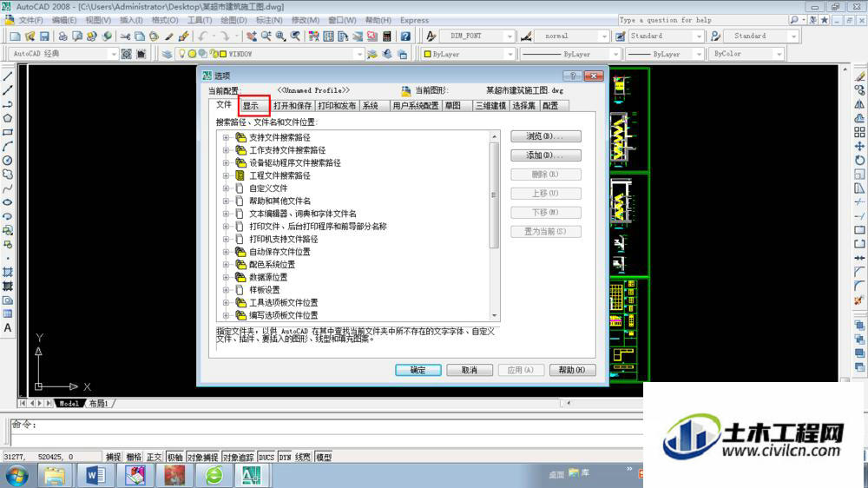The image size is (868, 488).
Task: Click the Save drawing icon
Action: coord(44,36)
